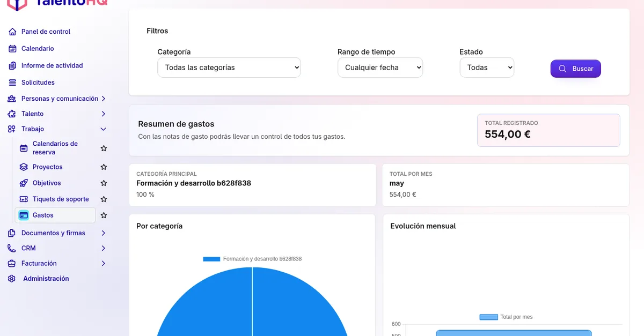644x336 pixels.
Task: Open the Categoría dropdown
Action: [229, 68]
